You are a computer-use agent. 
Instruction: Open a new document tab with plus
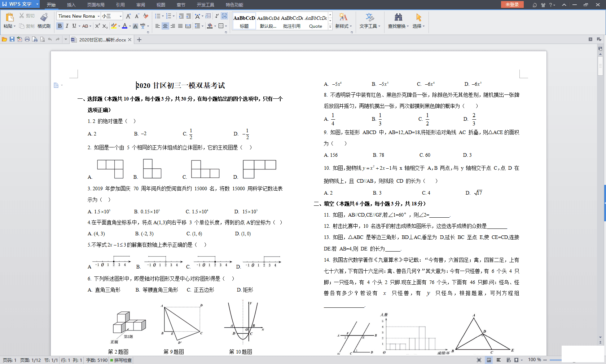click(139, 40)
